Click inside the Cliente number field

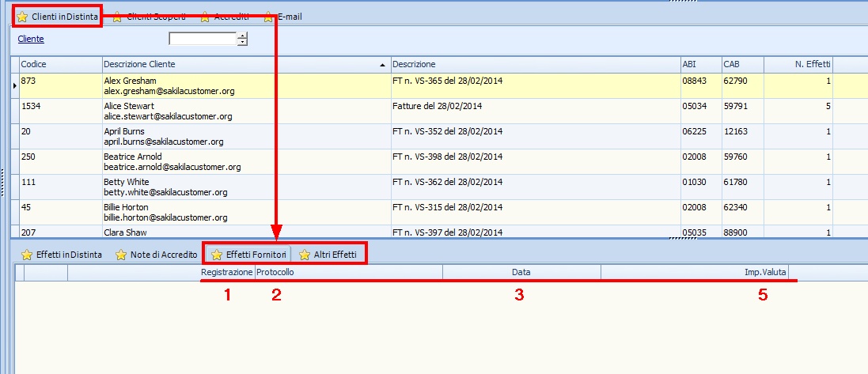coord(203,39)
